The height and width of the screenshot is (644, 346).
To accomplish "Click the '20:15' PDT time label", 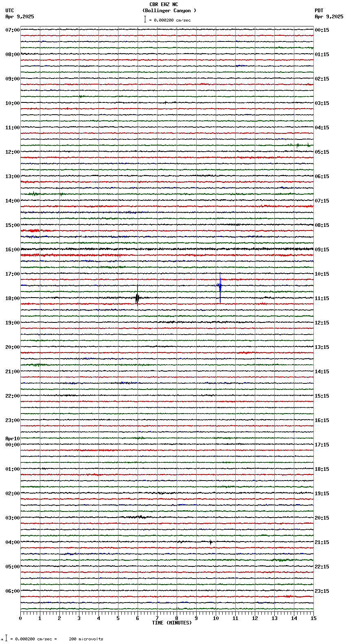I will (x=322, y=518).
